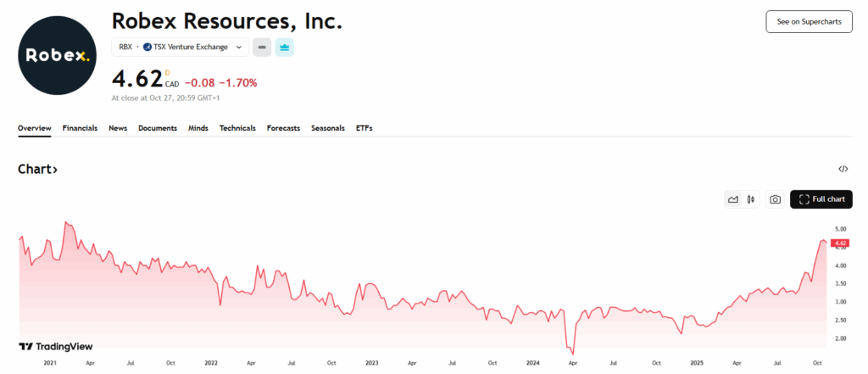This screenshot has width=868, height=374.
Task: Select the ETFs tab
Action: [x=364, y=128]
